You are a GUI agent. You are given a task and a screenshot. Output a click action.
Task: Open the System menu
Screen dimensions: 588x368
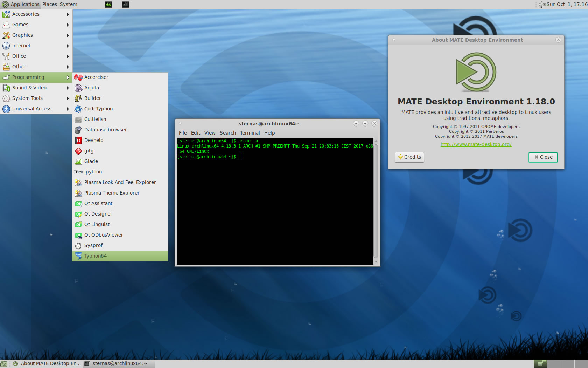click(69, 4)
